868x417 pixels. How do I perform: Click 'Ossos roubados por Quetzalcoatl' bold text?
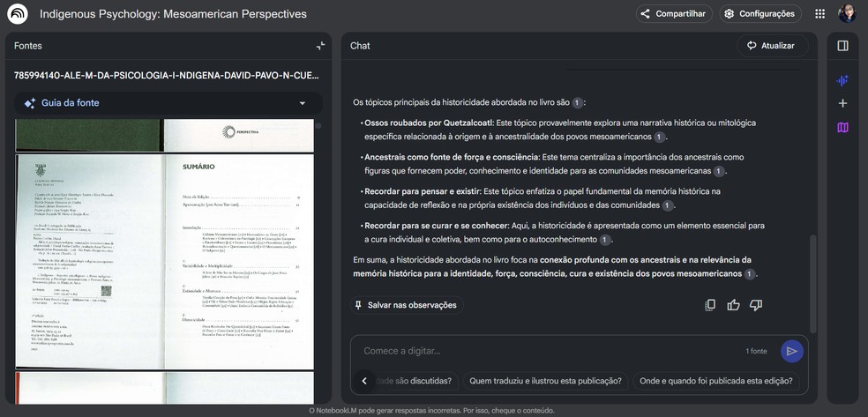(429, 123)
